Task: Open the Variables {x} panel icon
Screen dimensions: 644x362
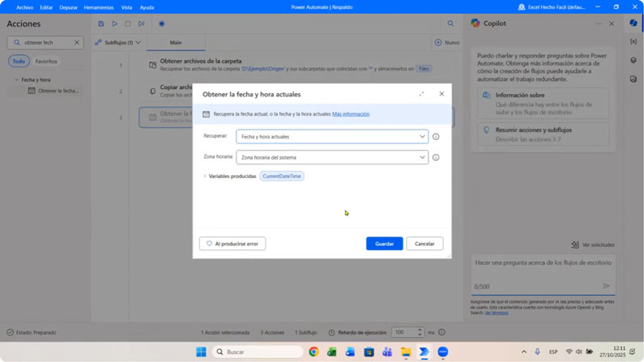Action: 633,41
